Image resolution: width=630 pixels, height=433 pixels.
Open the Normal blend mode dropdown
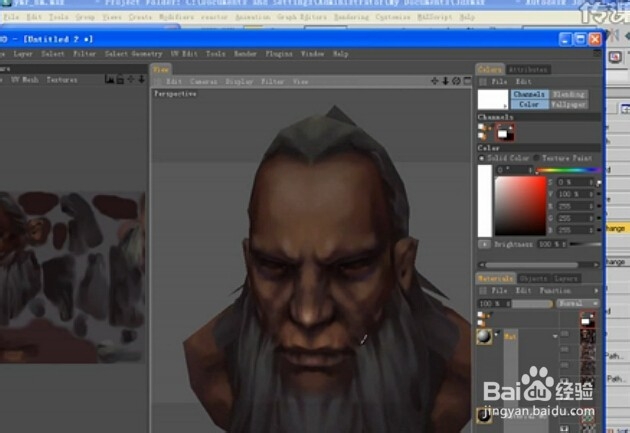[x=577, y=303]
